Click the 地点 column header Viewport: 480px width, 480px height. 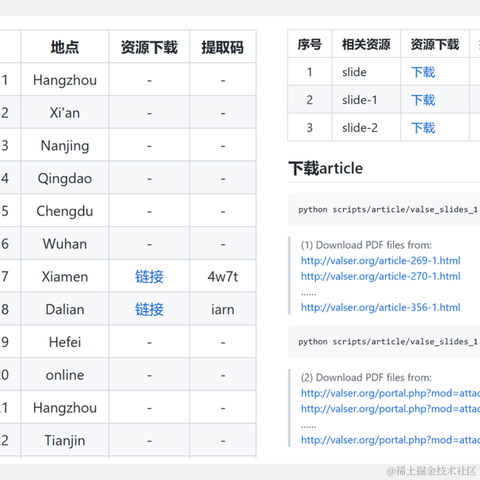click(65, 47)
